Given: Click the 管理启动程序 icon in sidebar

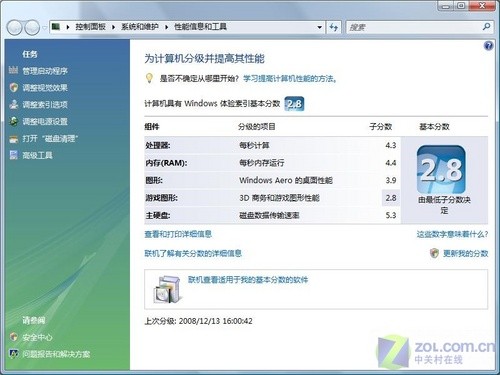Looking at the screenshot, I should (x=14, y=70).
